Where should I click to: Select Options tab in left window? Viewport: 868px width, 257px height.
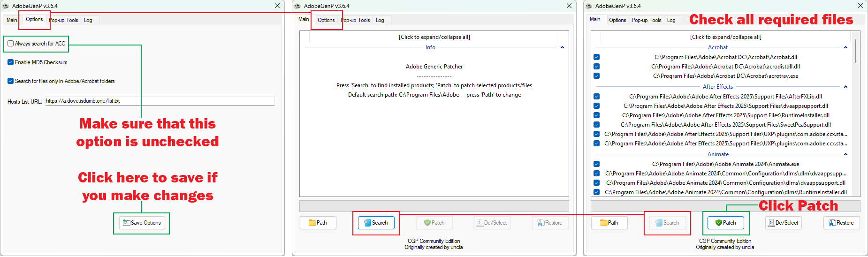[34, 19]
